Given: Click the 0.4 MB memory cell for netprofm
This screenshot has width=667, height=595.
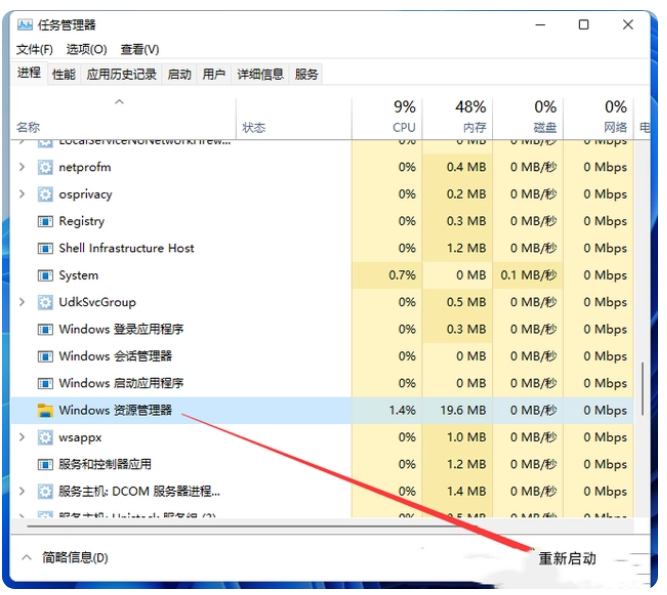Looking at the screenshot, I should click(x=457, y=167).
